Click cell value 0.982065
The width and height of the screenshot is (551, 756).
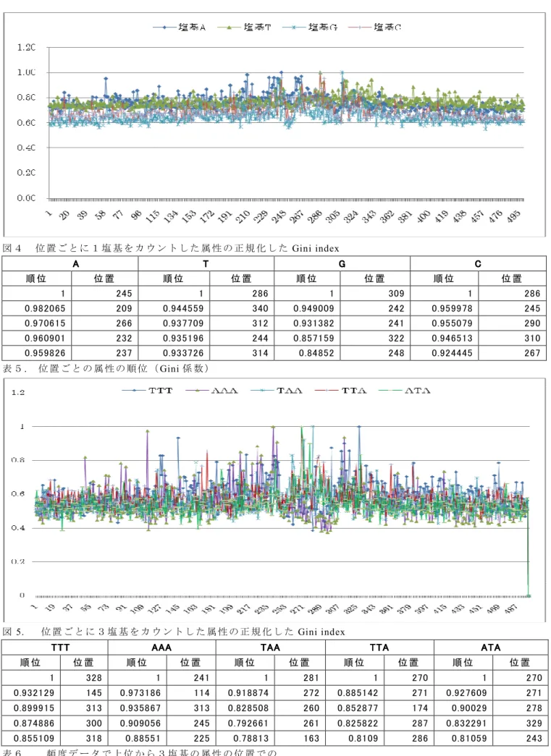click(x=46, y=309)
